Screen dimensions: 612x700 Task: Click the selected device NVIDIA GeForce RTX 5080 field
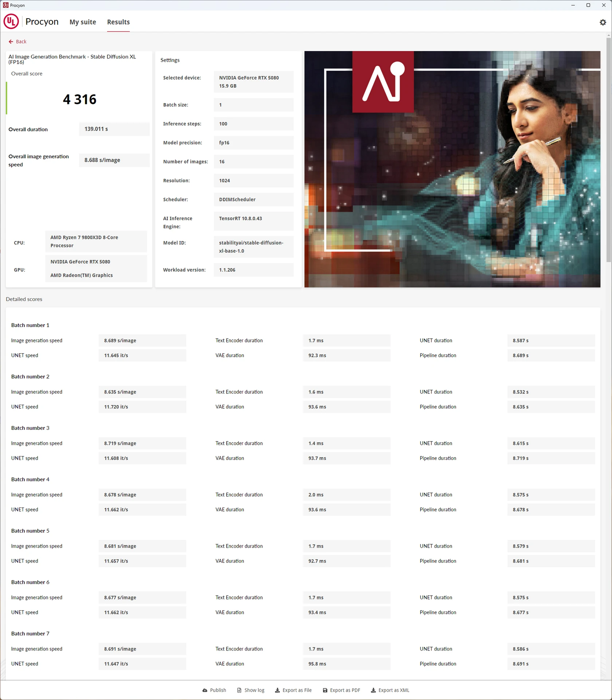coord(254,82)
